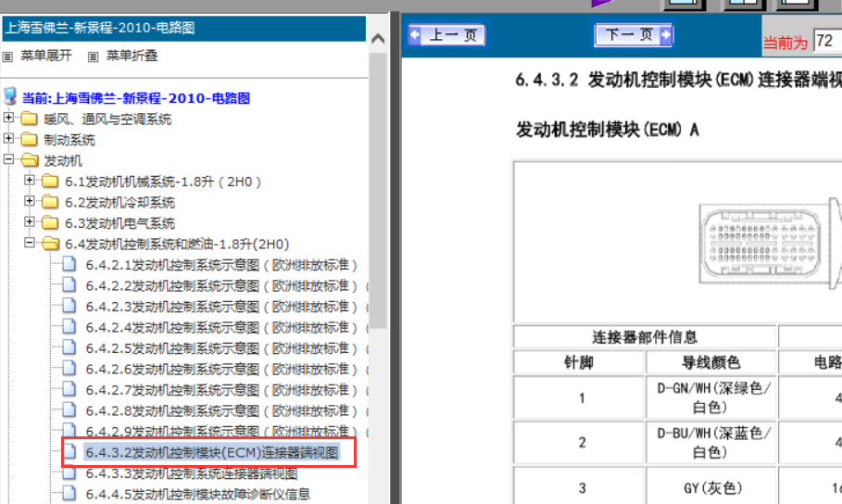Open page 6.4.4.5发动机控制模块故障诊断仪信息
This screenshot has width=842, height=504.
tap(198, 495)
